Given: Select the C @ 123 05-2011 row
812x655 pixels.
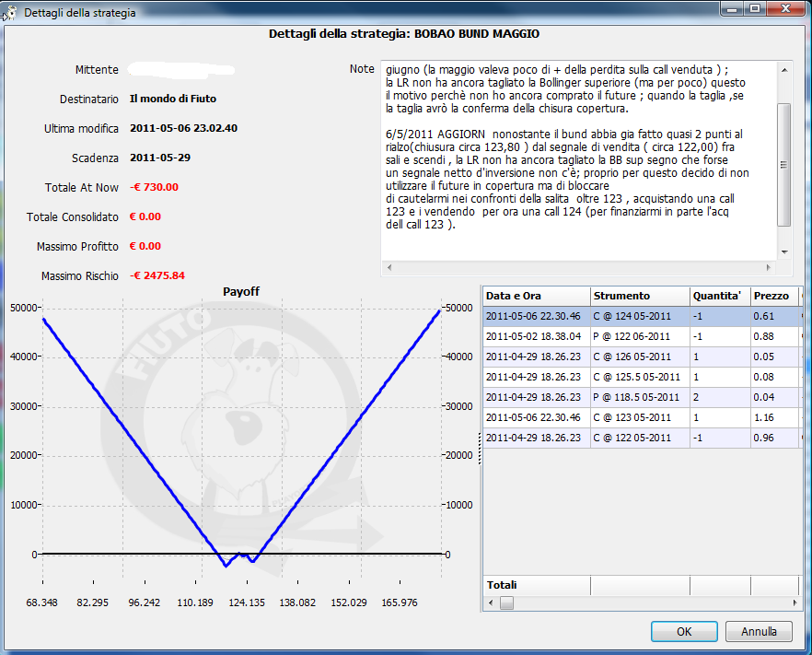Looking at the screenshot, I should [643, 417].
